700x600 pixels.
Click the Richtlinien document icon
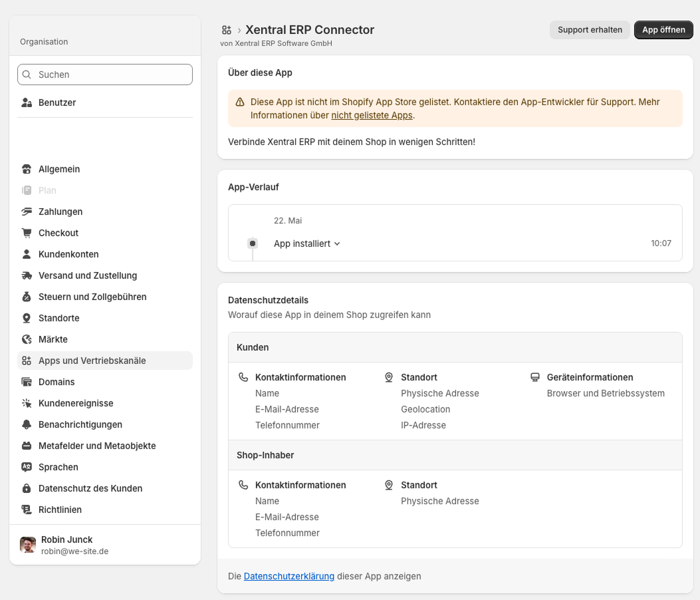pyautogui.click(x=27, y=510)
